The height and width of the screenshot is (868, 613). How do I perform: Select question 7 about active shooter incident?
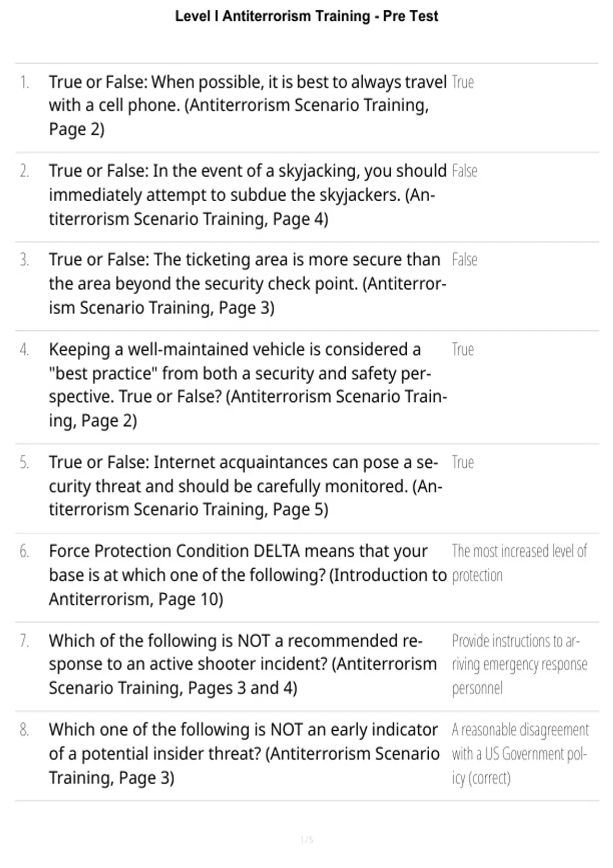click(x=243, y=664)
